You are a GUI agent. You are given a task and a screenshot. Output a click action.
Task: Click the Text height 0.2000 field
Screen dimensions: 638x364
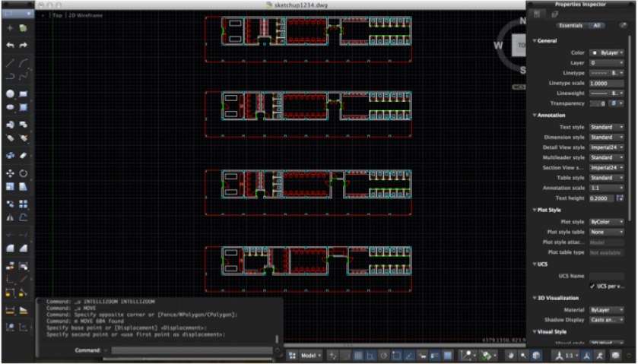(601, 198)
